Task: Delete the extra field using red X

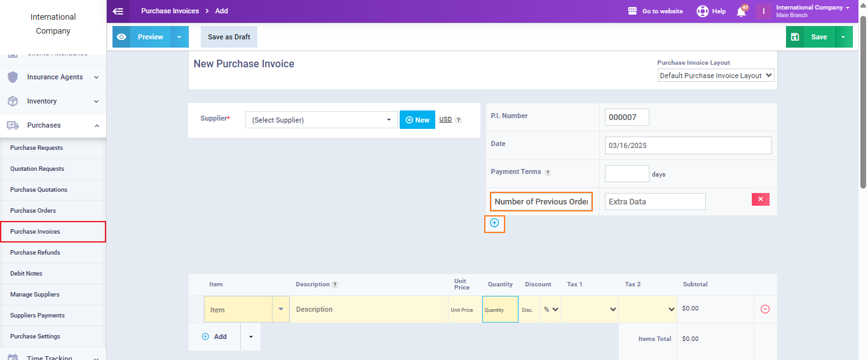Action: tap(760, 199)
